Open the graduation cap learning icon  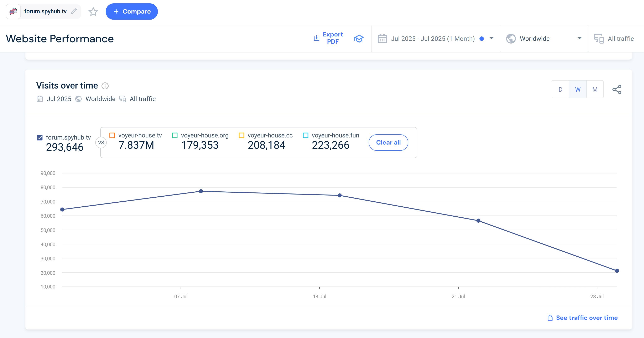(359, 39)
